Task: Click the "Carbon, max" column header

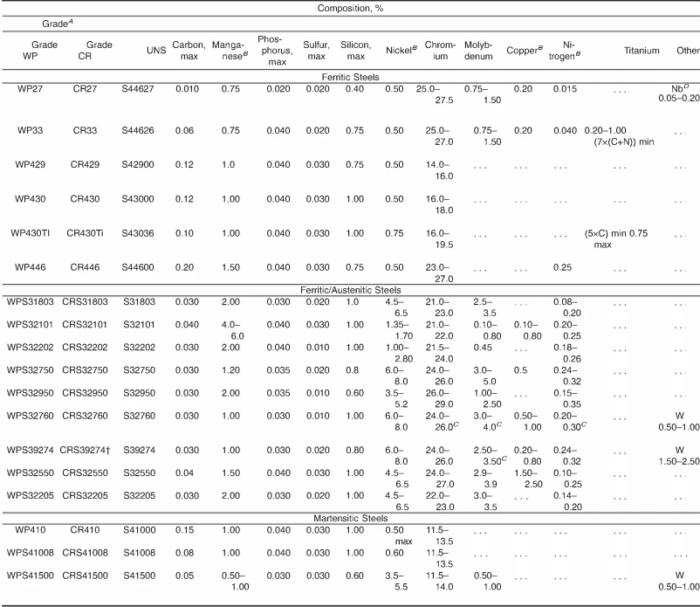Action: pyautogui.click(x=189, y=51)
